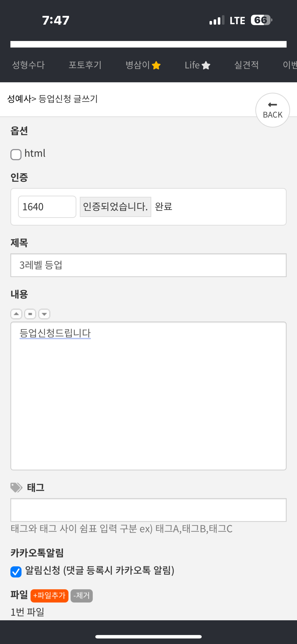Click the up-arrow editor resize icon
Screen dimensions: 297x644
[16, 314]
